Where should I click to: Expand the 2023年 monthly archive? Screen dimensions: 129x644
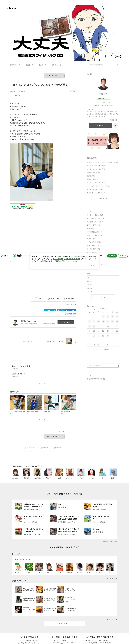point(90,281)
